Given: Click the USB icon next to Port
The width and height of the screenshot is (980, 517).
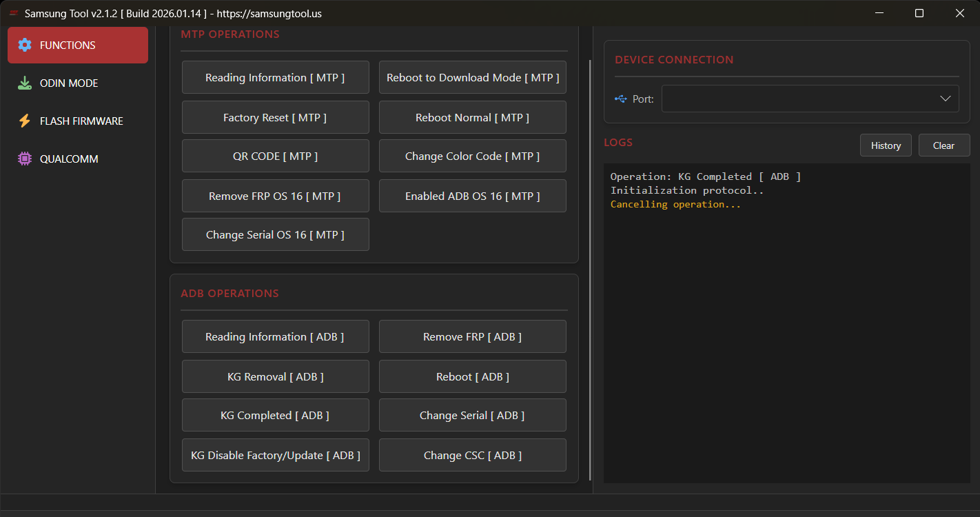Looking at the screenshot, I should 621,99.
